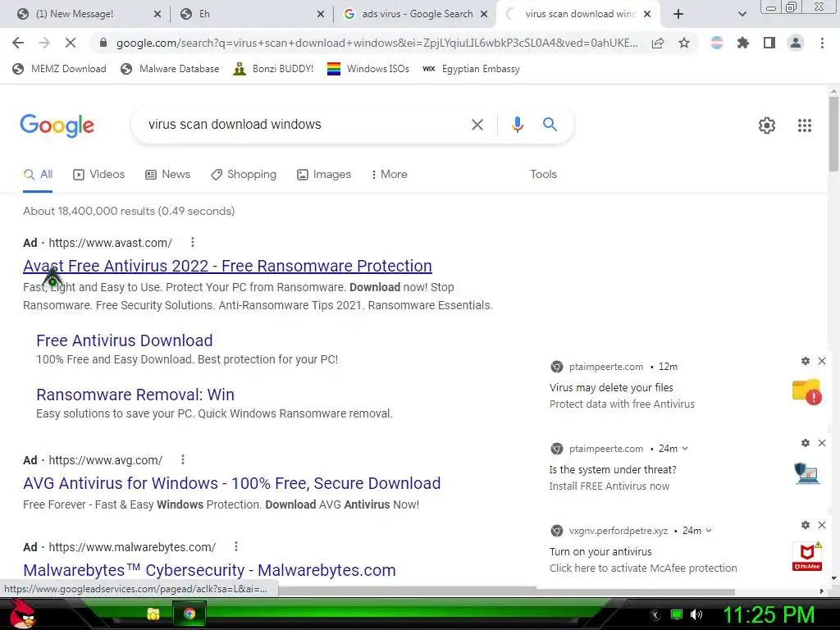Click in the Google search input field
The image size is (840, 630).
coord(303,125)
